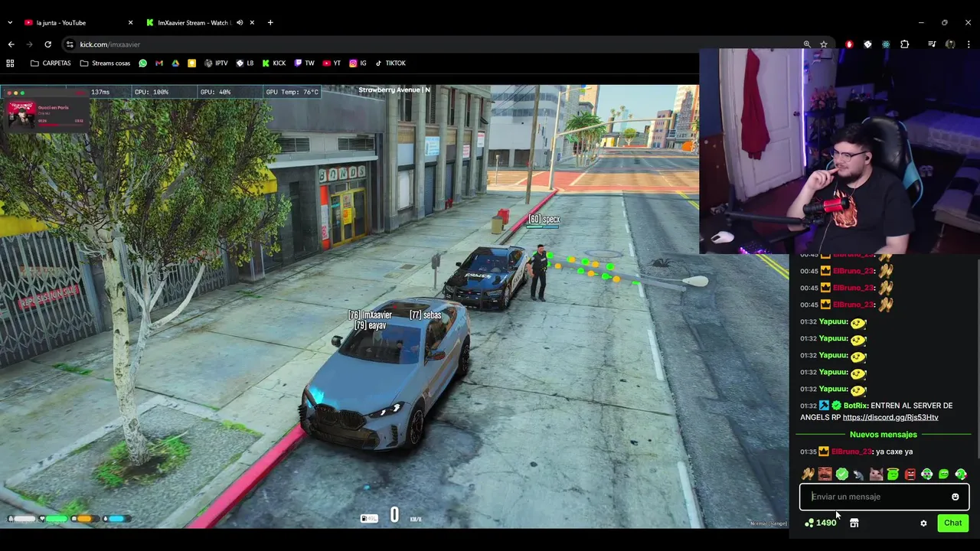This screenshot has height=551, width=980.
Task: Send message with the green Chat button
Action: [952, 523]
